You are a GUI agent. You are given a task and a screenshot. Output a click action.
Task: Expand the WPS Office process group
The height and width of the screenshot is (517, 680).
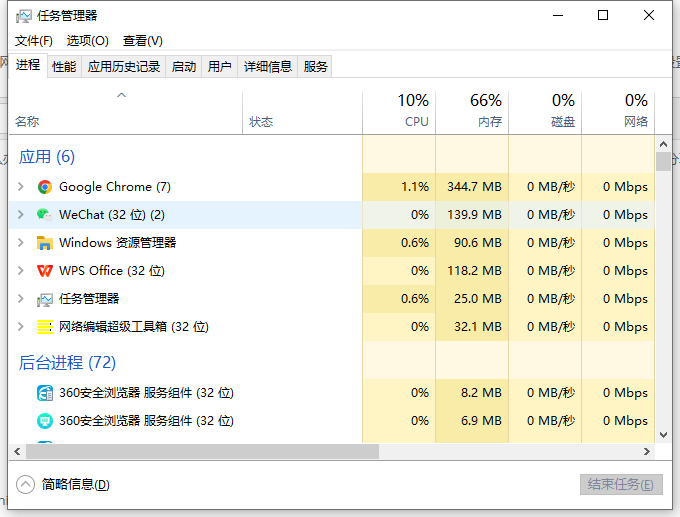[x=21, y=271]
